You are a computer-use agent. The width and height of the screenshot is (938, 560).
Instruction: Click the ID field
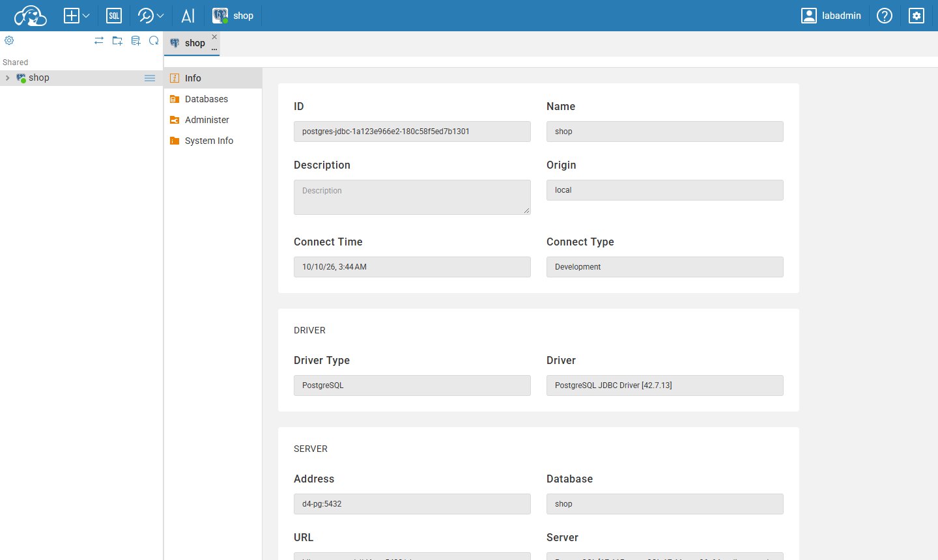point(412,132)
